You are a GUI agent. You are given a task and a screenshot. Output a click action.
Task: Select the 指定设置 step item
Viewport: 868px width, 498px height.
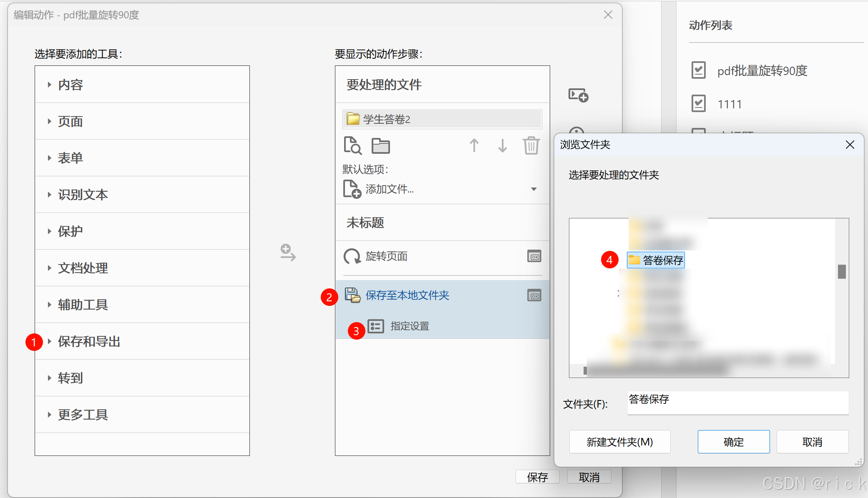409,326
